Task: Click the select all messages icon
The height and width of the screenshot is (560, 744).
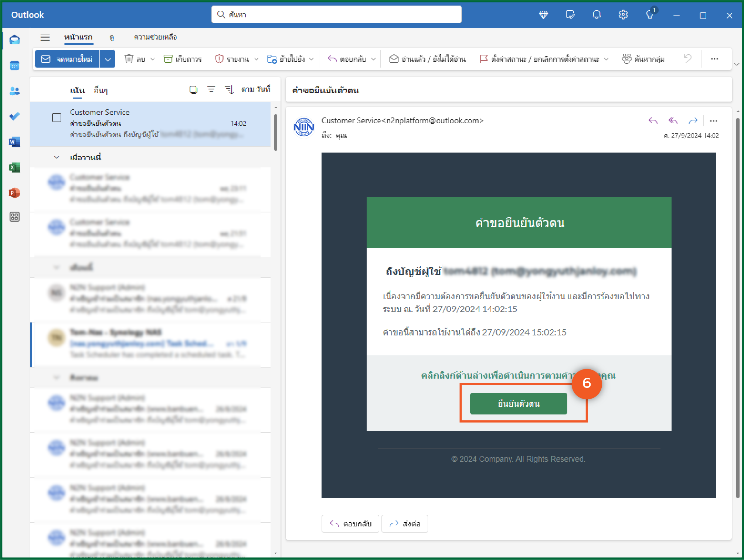Action: 193,90
